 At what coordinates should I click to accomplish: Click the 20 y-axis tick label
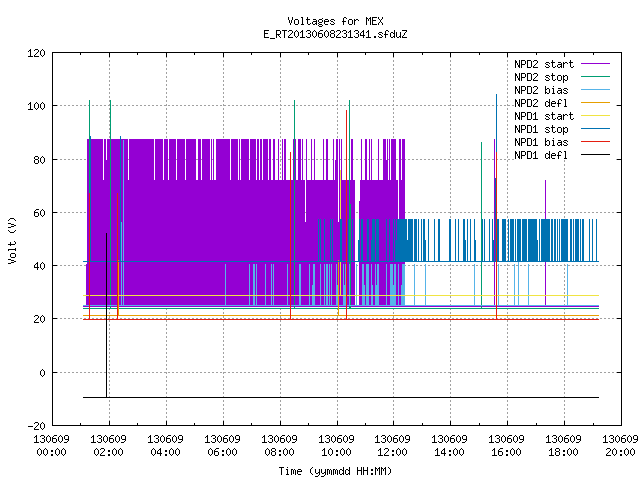click(40, 319)
